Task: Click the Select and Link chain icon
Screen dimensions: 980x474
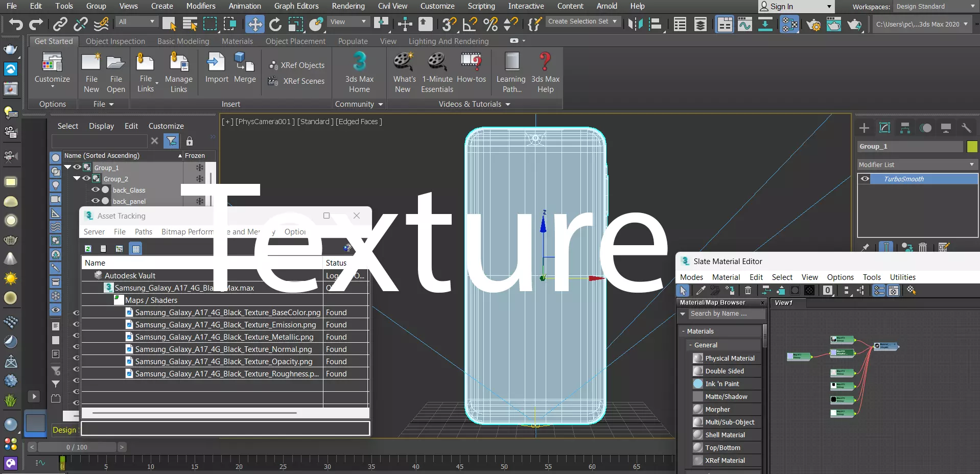Action: [x=60, y=23]
